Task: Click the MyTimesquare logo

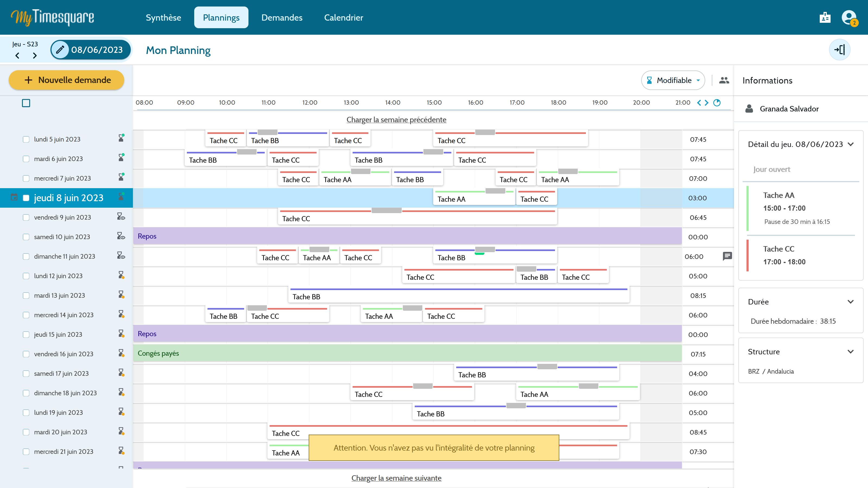Action: point(53,18)
